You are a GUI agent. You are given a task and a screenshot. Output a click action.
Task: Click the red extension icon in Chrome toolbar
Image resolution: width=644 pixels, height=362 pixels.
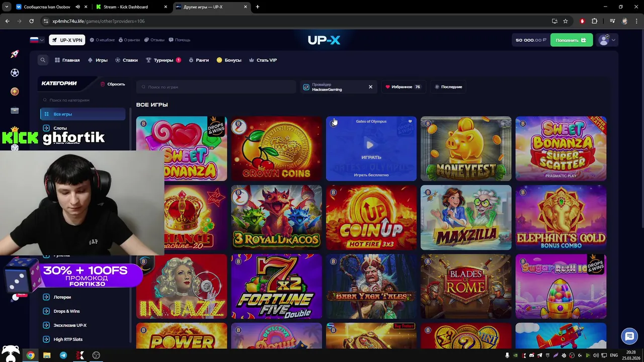pos(582,21)
